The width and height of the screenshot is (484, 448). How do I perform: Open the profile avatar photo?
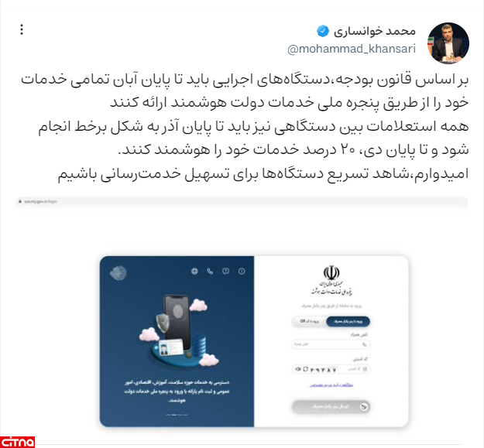click(x=448, y=43)
